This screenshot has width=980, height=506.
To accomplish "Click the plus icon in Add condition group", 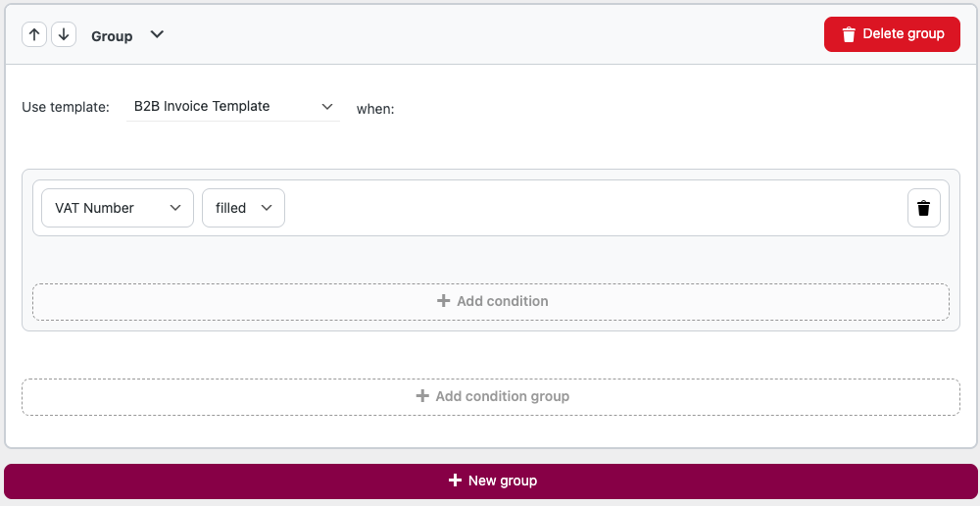I will pos(422,396).
